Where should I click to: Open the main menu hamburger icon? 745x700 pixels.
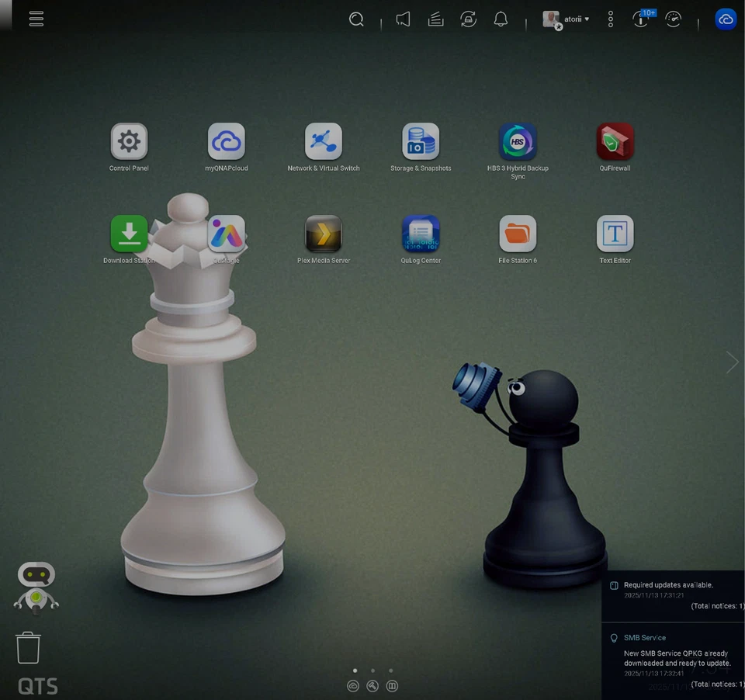point(36,19)
